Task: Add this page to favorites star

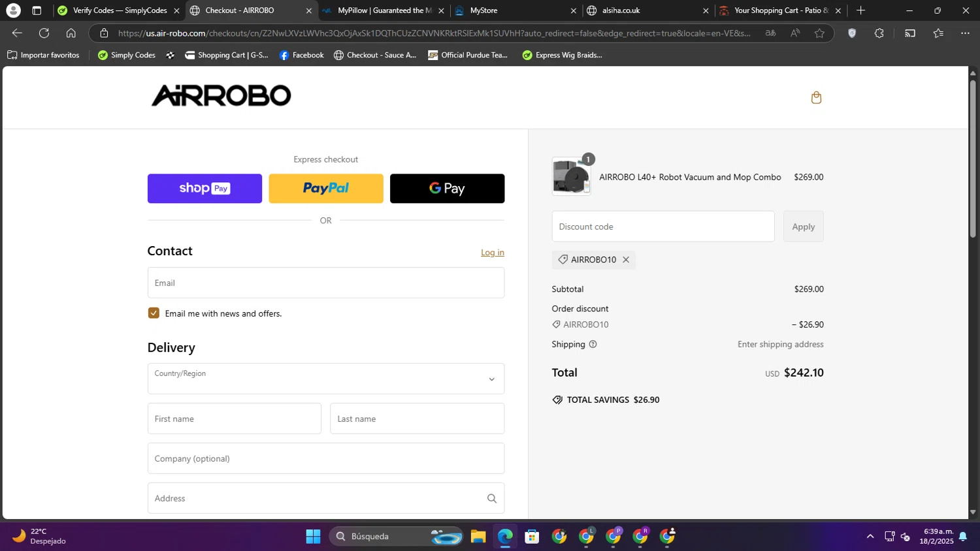Action: pyautogui.click(x=819, y=33)
